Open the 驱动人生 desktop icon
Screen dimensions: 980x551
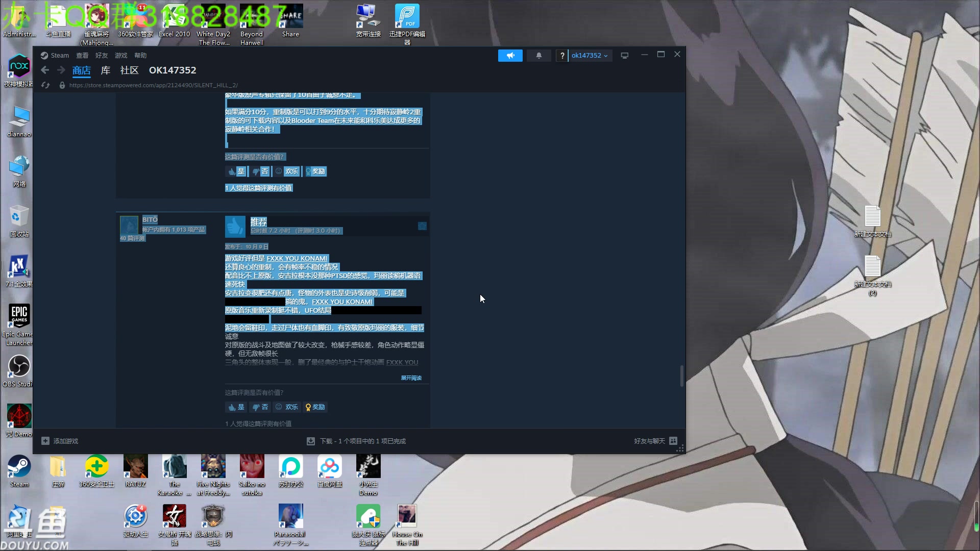(135, 521)
